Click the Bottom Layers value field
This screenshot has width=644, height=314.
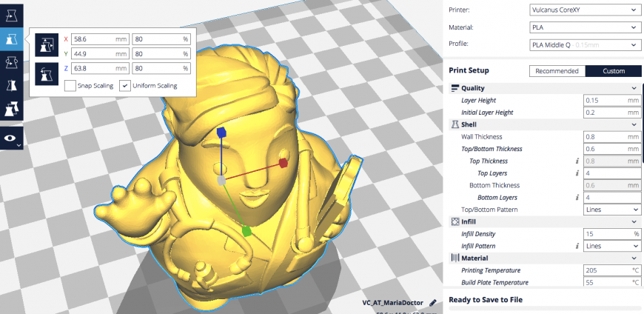(612, 198)
